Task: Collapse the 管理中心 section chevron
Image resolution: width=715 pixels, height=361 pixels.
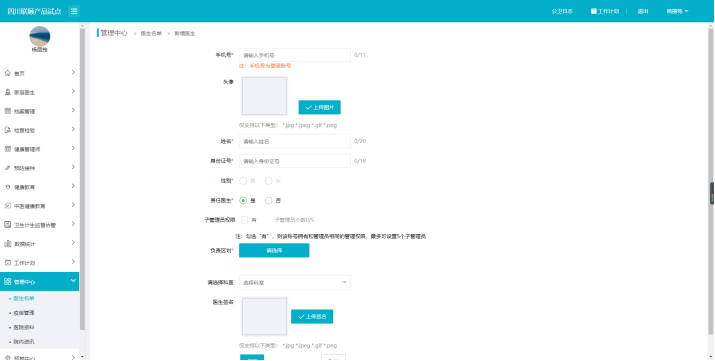Action: coord(73,281)
